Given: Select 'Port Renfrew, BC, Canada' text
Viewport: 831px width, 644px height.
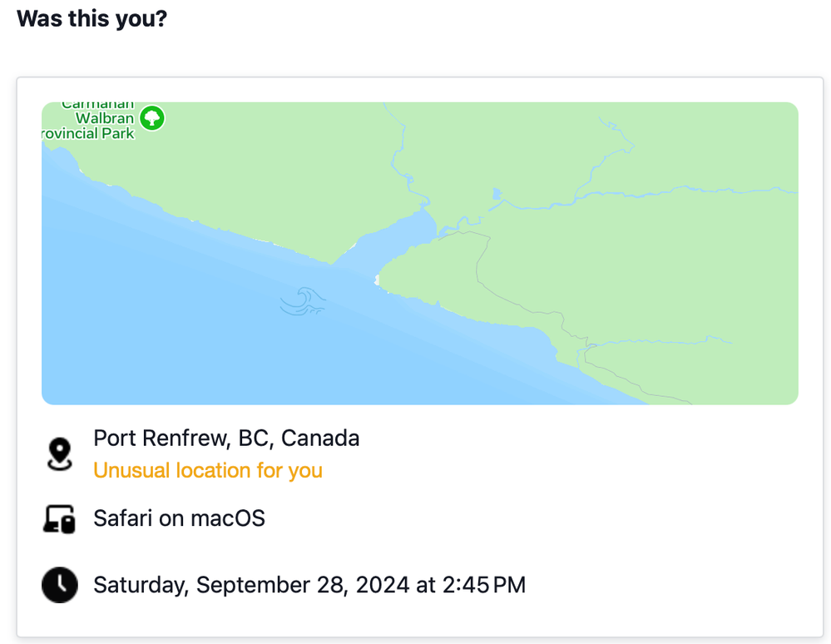Looking at the screenshot, I should 226,438.
